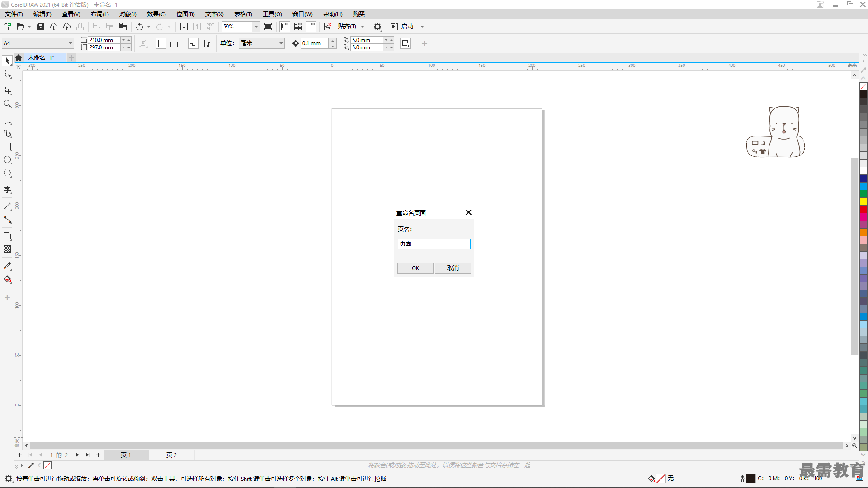This screenshot has width=868, height=488.
Task: Click the Import icon
Action: tap(184, 27)
